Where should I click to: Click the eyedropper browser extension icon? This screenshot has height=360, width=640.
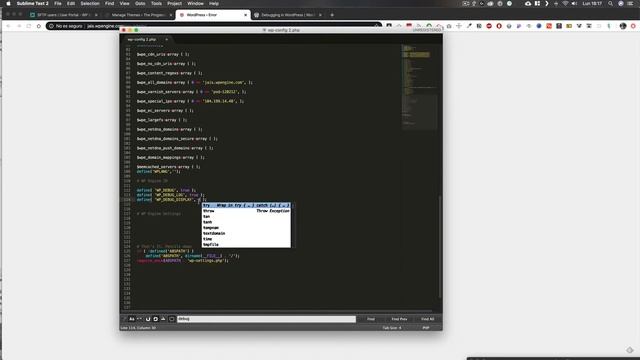469,26
